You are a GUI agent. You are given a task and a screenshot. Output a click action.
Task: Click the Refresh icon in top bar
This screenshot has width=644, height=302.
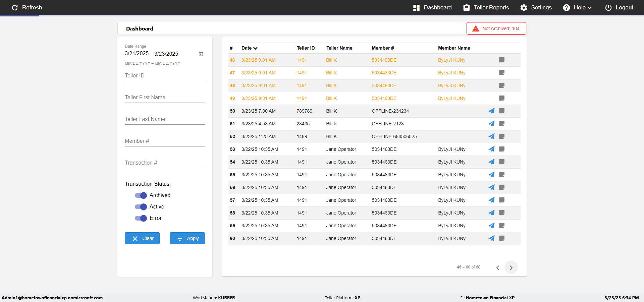click(15, 7)
